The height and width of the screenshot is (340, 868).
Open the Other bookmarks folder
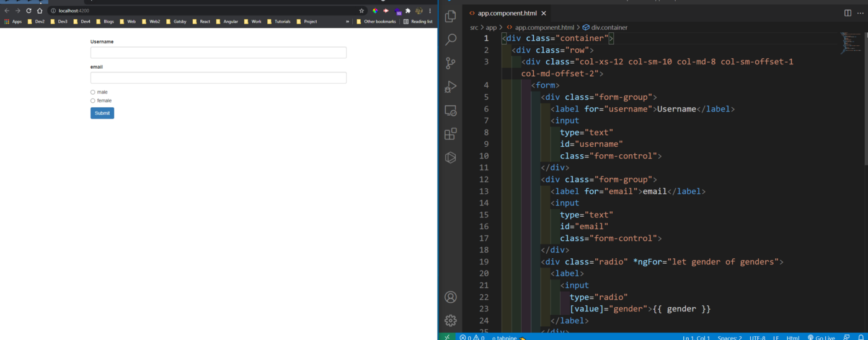[376, 22]
